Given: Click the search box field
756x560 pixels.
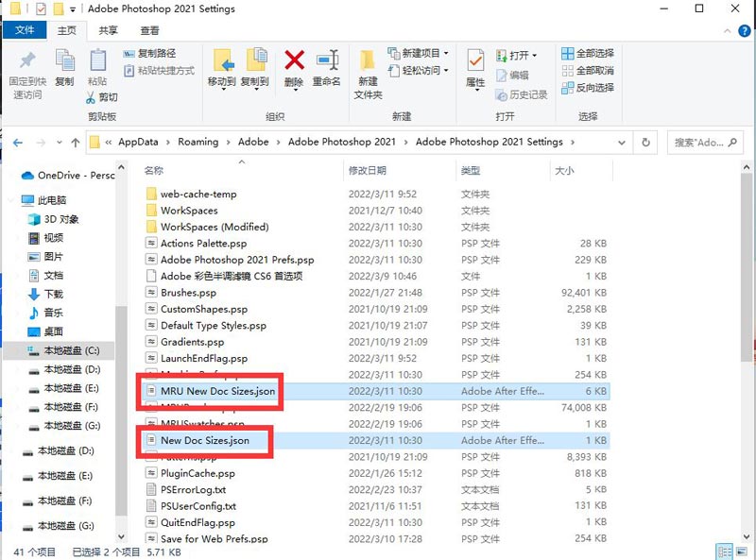Looking at the screenshot, I should click(x=705, y=143).
